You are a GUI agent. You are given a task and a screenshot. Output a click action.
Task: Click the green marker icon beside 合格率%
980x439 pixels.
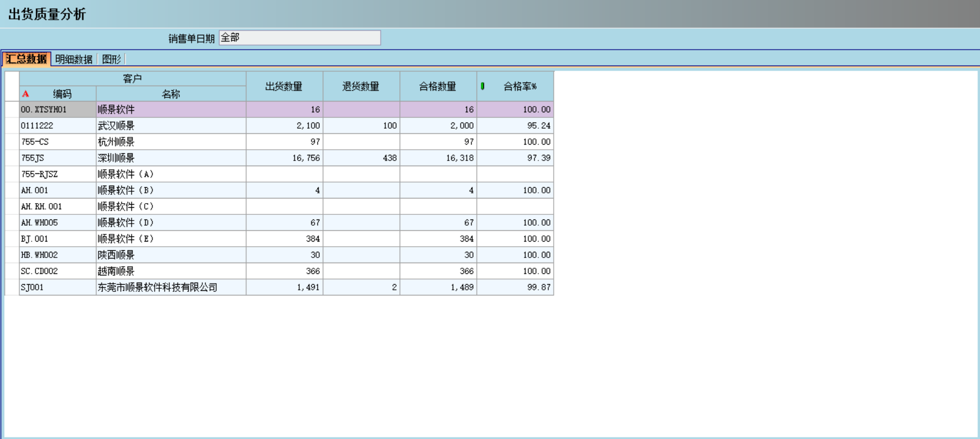482,86
